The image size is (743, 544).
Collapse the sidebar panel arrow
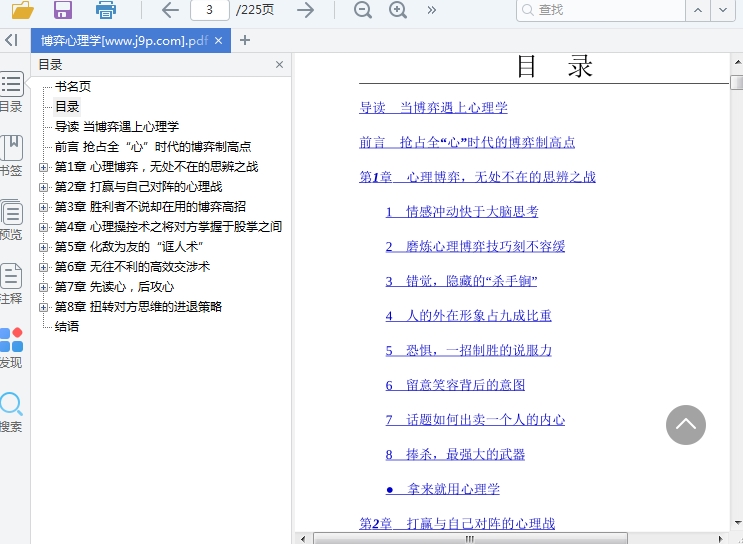[x=11, y=40]
